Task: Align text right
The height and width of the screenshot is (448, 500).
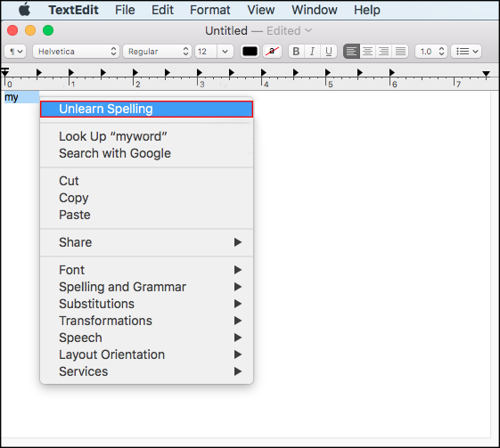Action: [384, 52]
